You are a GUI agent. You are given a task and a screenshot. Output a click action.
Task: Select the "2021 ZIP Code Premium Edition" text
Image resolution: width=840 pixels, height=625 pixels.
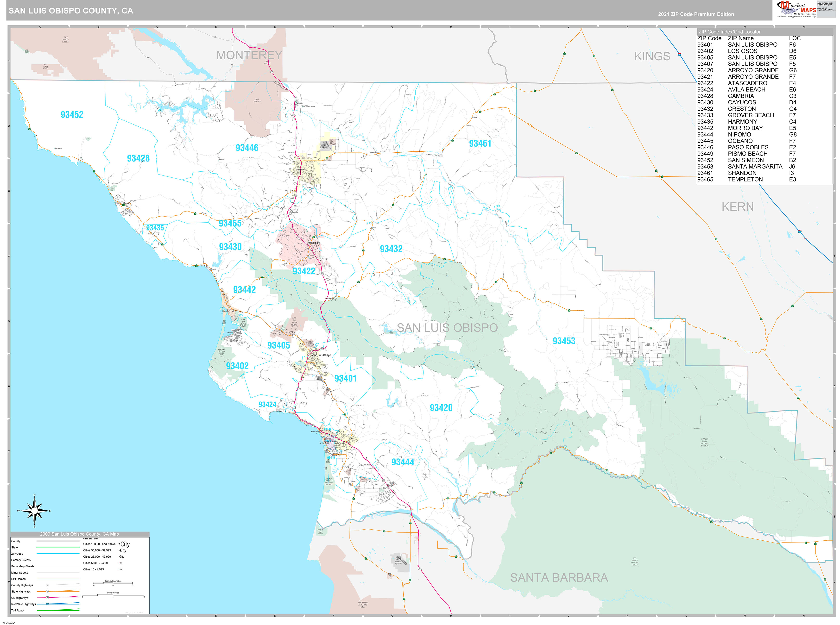pyautogui.click(x=696, y=14)
